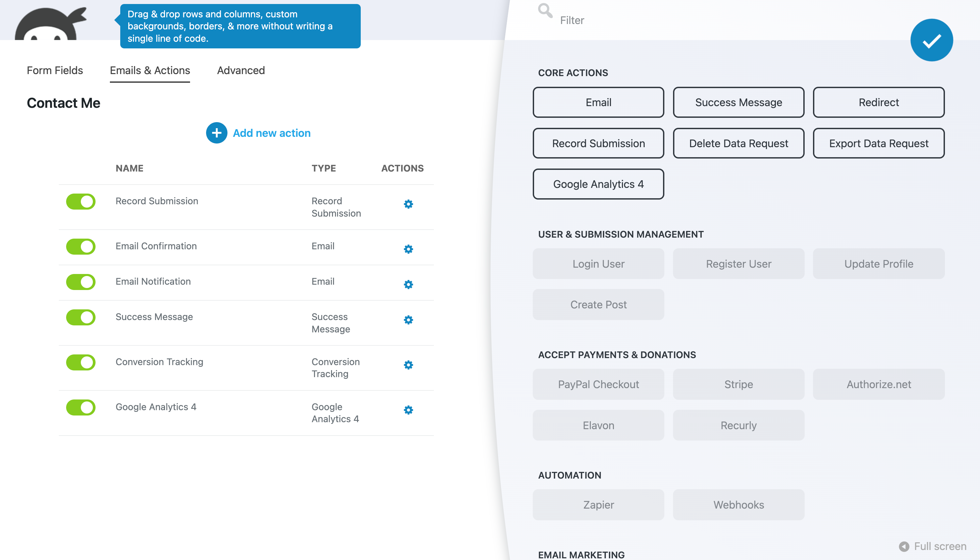This screenshot has width=980, height=560.
Task: Disable the Email Notification action toggle
Action: tap(81, 282)
